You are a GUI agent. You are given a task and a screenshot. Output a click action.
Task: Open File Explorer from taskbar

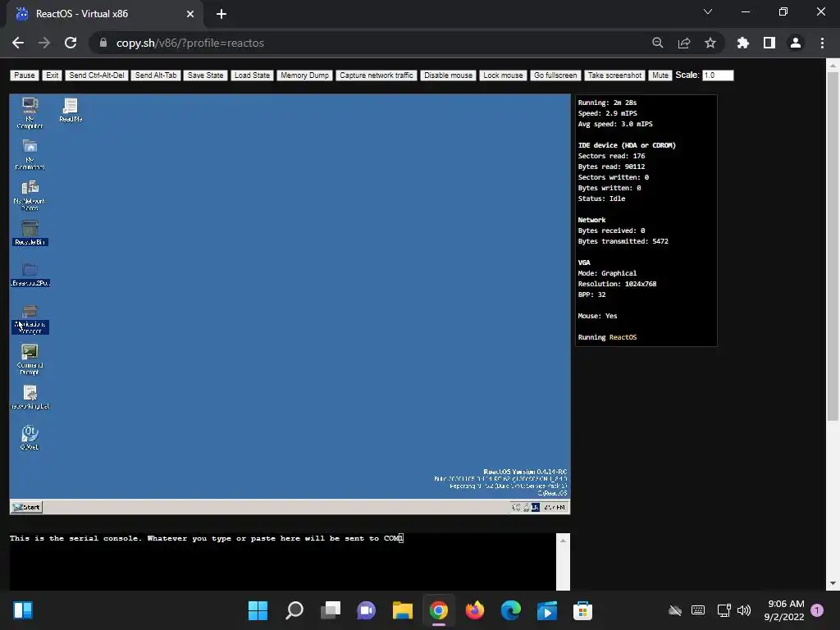402,610
